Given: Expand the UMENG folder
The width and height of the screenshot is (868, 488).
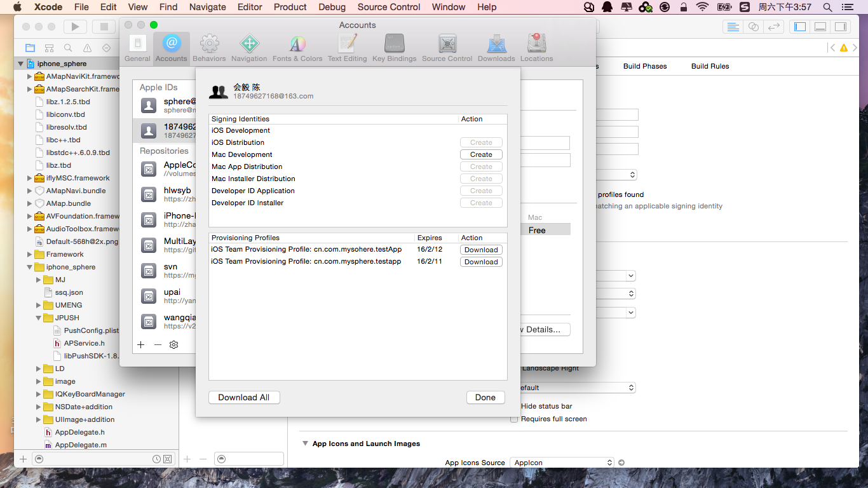Looking at the screenshot, I should (38, 305).
